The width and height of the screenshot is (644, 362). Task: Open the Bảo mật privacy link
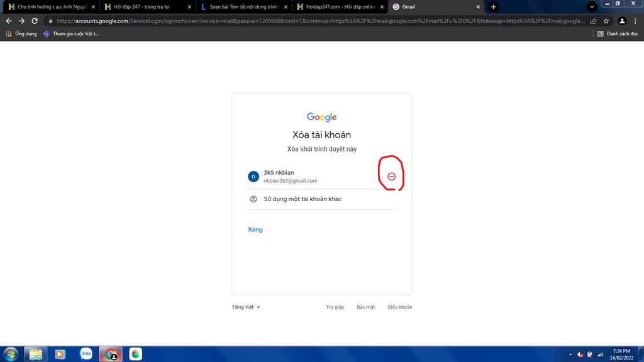(x=365, y=307)
